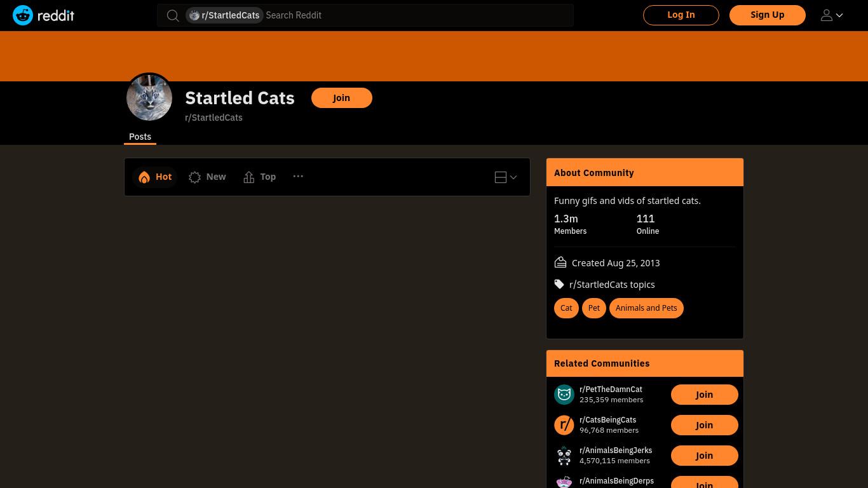Click the Sign Up button
The height and width of the screenshot is (488, 868).
click(x=768, y=15)
